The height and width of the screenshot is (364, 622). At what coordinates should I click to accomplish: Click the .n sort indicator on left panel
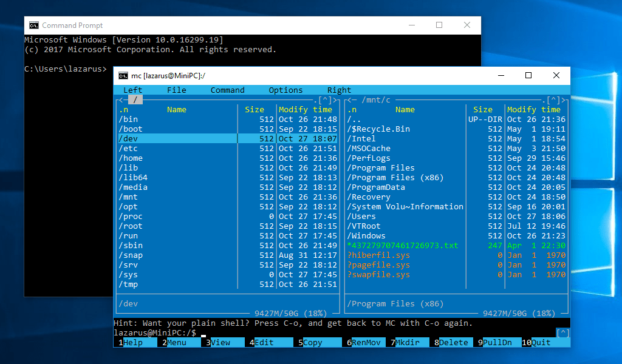pos(123,109)
